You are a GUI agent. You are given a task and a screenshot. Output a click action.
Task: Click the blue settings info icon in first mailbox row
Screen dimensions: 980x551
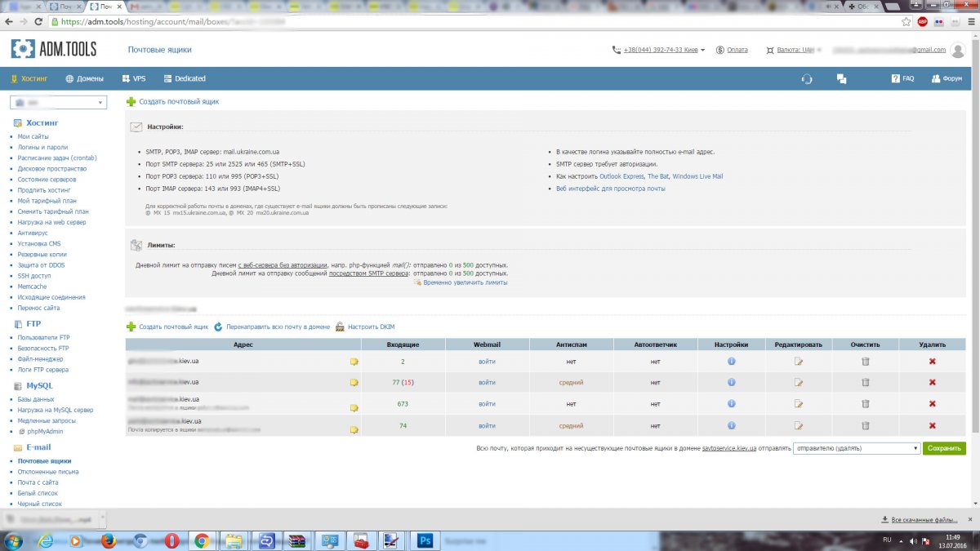[732, 361]
